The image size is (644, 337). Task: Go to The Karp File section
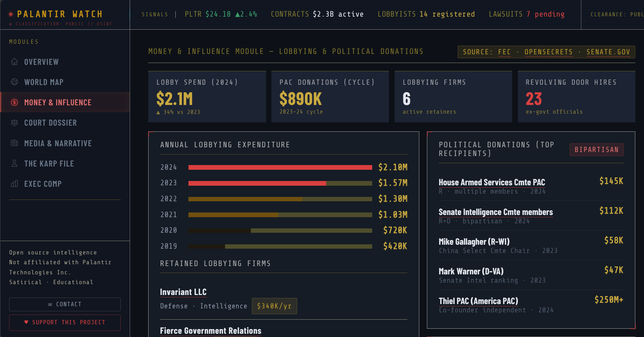click(x=49, y=164)
